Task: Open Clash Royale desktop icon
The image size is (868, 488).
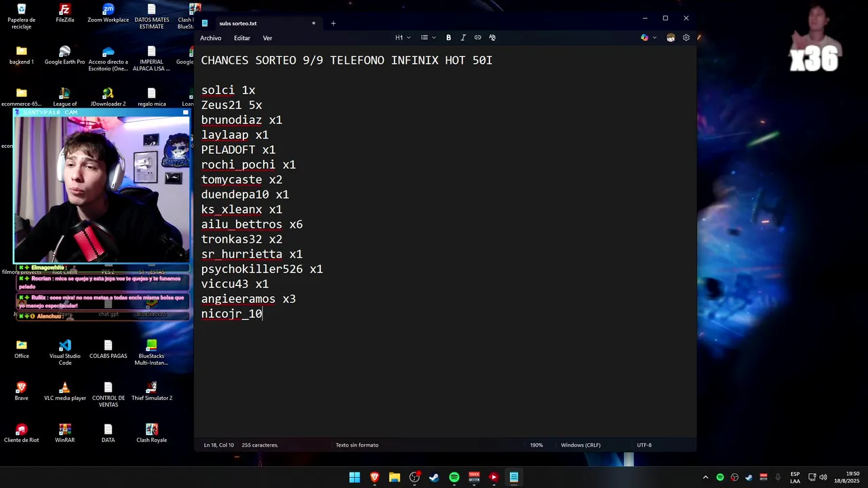Action: pos(152,433)
